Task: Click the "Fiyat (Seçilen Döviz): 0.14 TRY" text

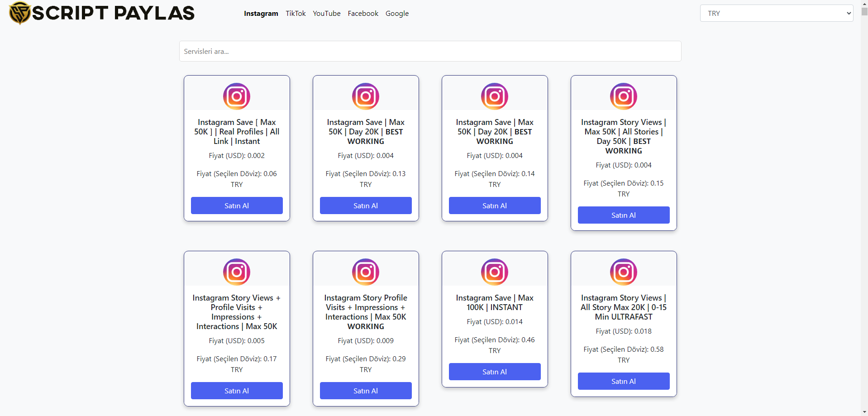Action: [x=495, y=179]
